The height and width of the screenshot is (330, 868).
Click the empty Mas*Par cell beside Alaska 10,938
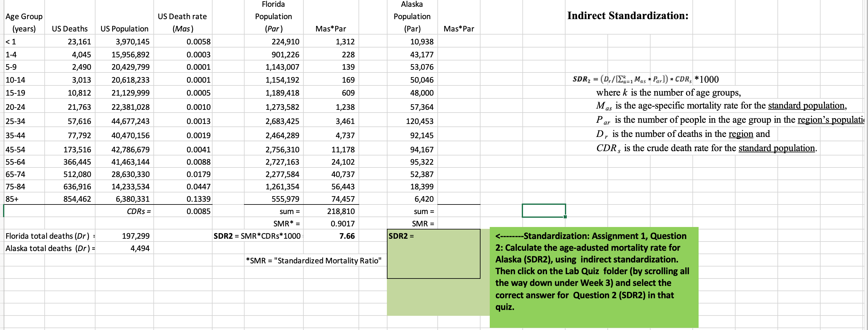point(458,42)
